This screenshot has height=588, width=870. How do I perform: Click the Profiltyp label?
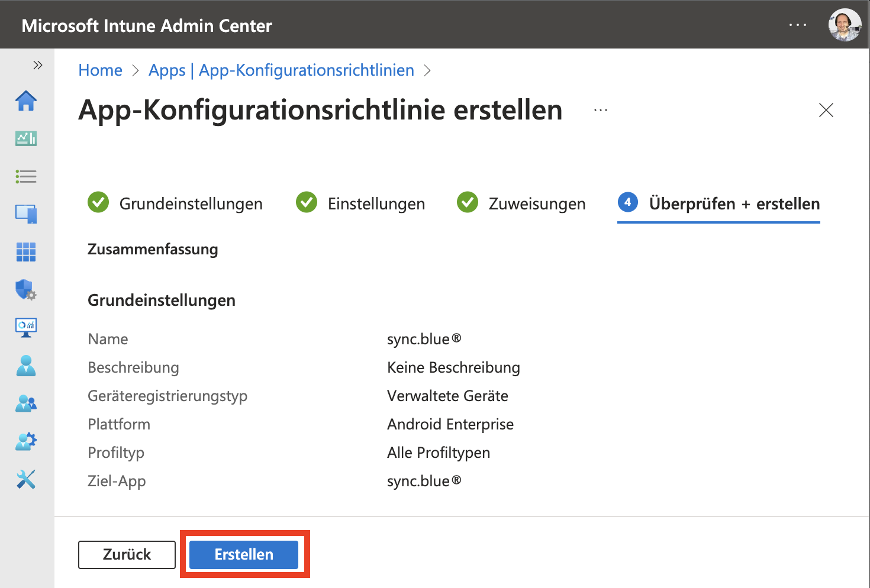[116, 453]
